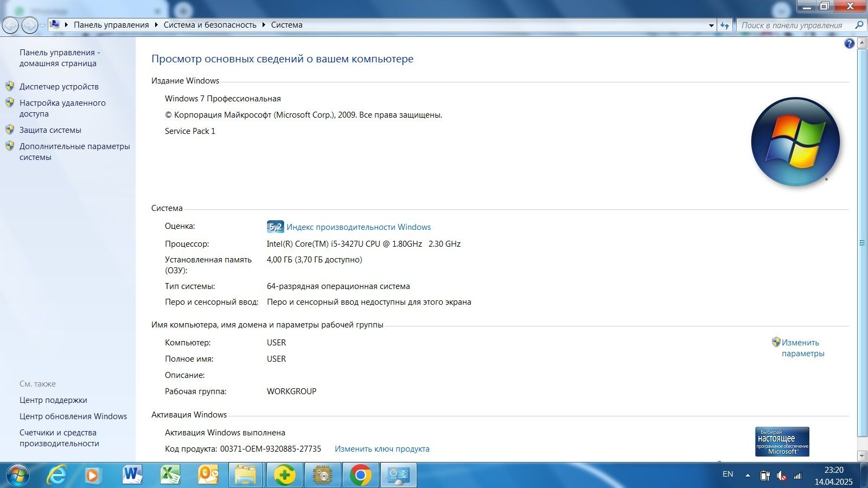Launch Microsoft Word from the taskbar
Screen dimensions: 868x488
pos(132,476)
